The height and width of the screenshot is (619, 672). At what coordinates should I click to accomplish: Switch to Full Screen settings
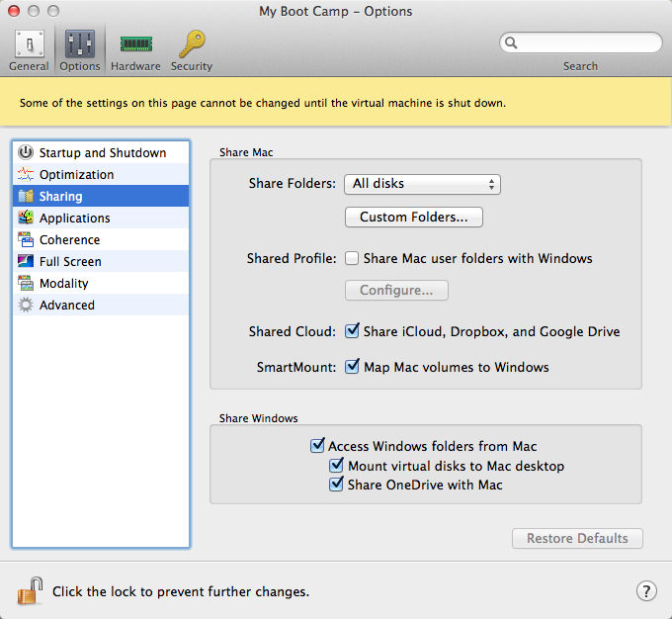coord(101,262)
